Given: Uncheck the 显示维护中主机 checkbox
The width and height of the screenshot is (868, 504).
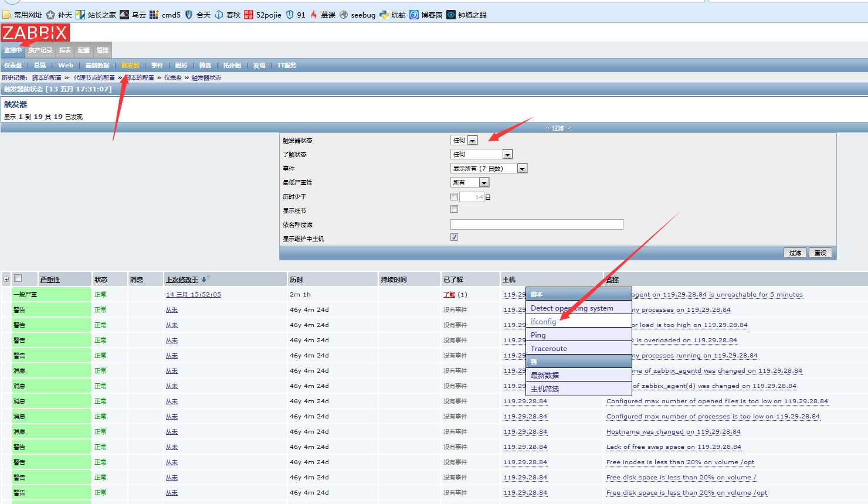Looking at the screenshot, I should coord(454,237).
